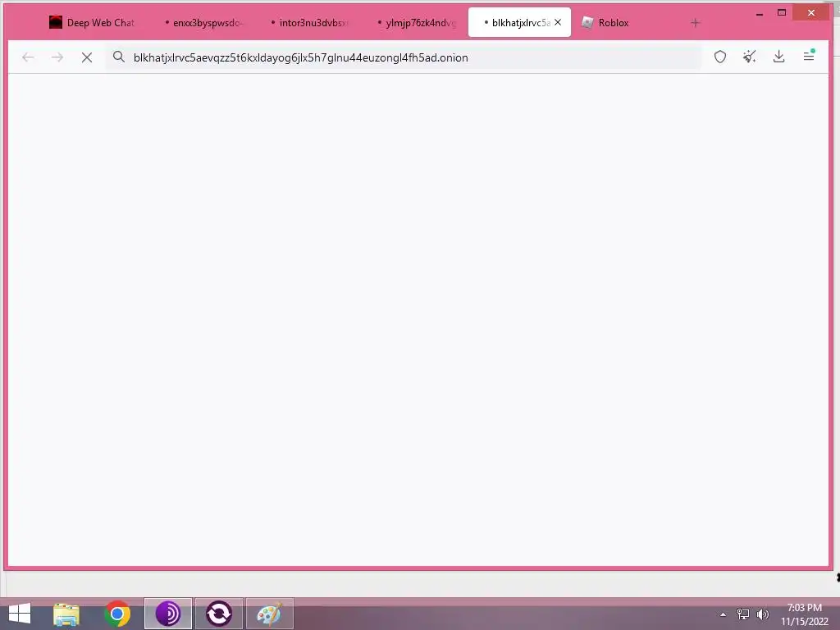Click the New Identity broom icon
Image resolution: width=840 pixels, height=630 pixels.
(750, 57)
